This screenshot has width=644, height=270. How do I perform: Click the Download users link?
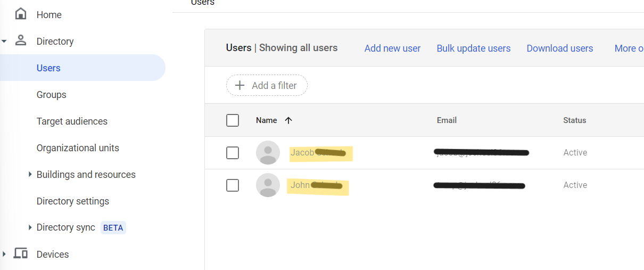pos(559,48)
